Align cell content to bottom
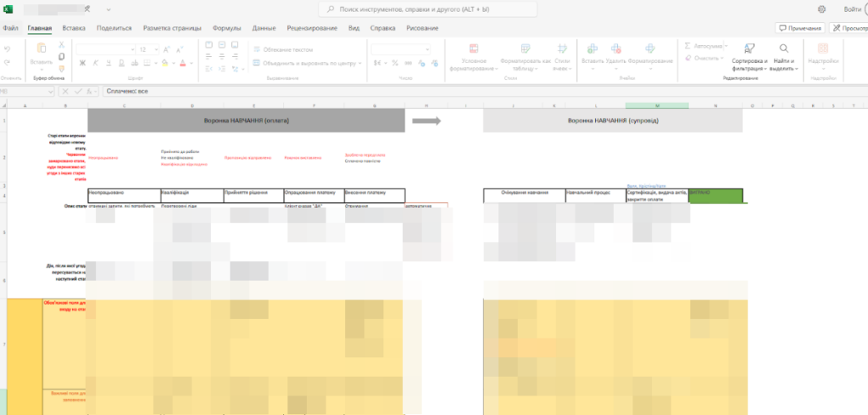 pyautogui.click(x=235, y=45)
